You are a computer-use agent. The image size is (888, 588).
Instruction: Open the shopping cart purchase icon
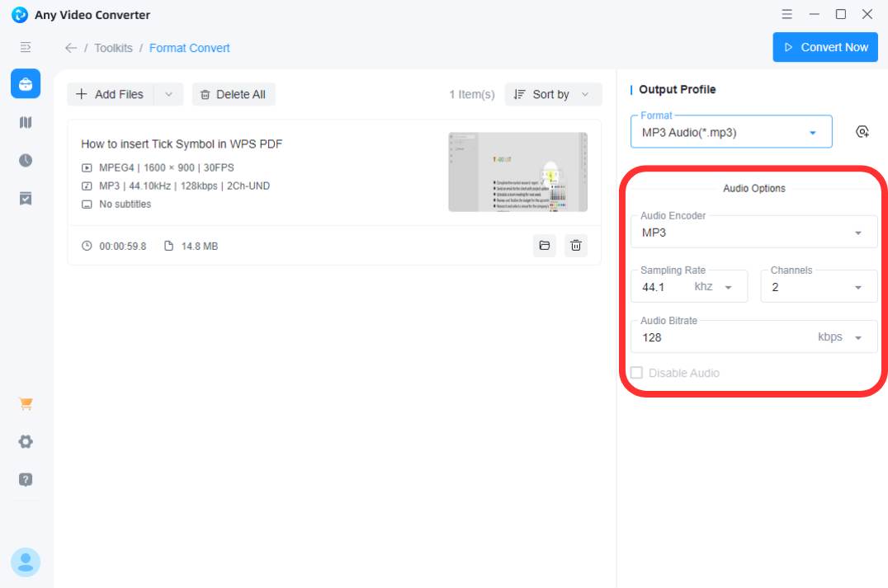(26, 403)
